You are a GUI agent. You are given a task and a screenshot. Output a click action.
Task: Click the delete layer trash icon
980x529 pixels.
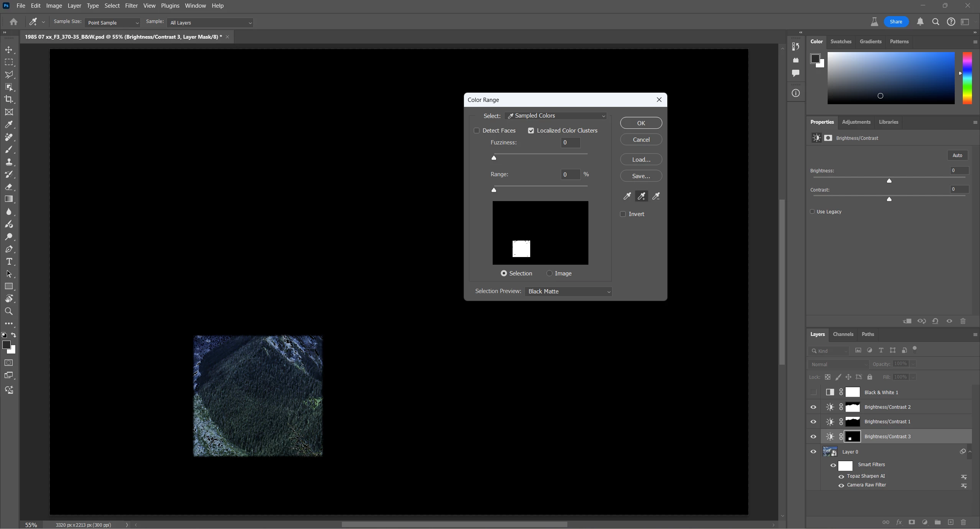coord(963,522)
